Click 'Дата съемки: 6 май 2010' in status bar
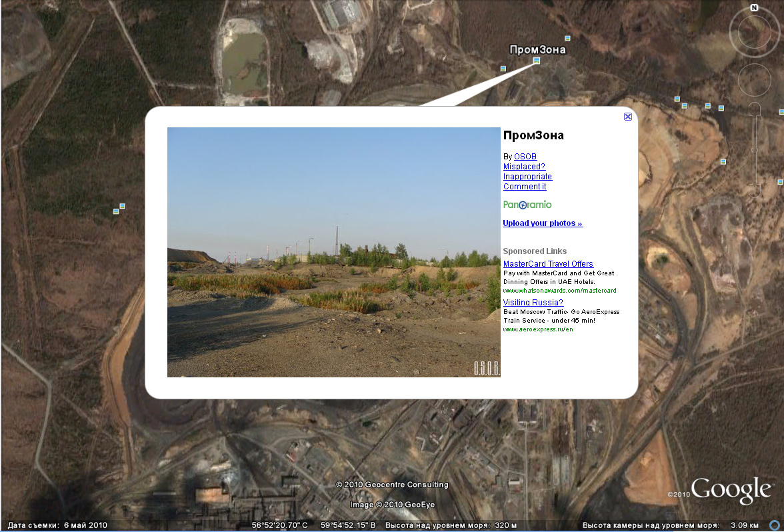Image resolution: width=784 pixels, height=532 pixels. click(57, 525)
